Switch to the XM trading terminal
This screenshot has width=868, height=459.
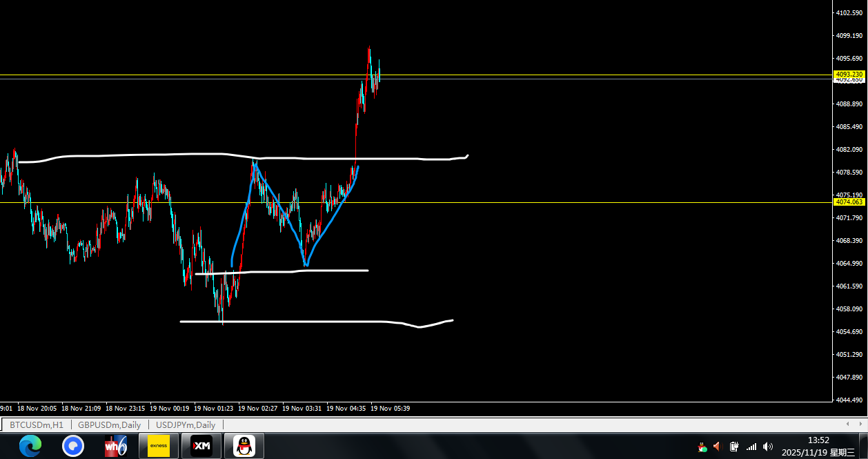(x=201, y=446)
